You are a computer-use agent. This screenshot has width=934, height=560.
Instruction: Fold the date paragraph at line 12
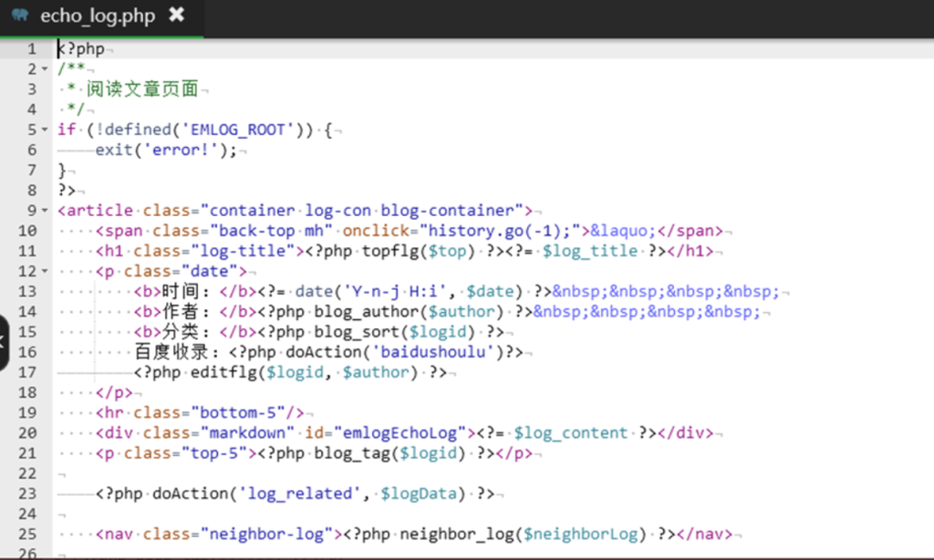pyautogui.click(x=45, y=271)
